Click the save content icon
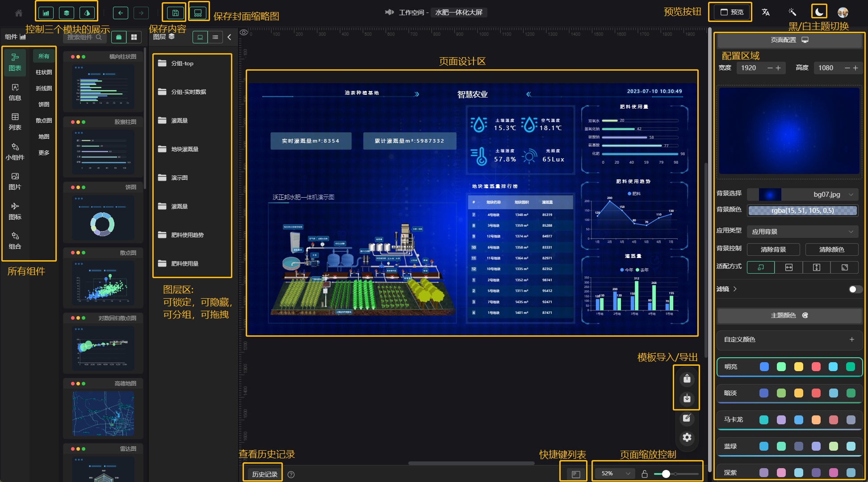This screenshot has height=482, width=868. pos(175,13)
